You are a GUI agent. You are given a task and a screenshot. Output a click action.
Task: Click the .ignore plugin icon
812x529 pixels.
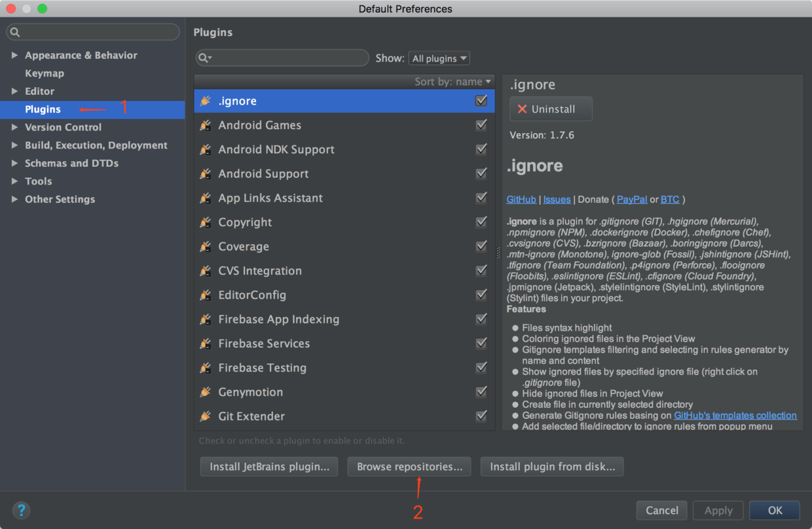[x=206, y=101]
